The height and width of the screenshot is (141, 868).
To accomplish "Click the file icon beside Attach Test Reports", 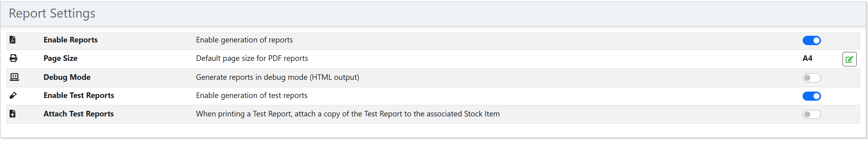I will (13, 114).
